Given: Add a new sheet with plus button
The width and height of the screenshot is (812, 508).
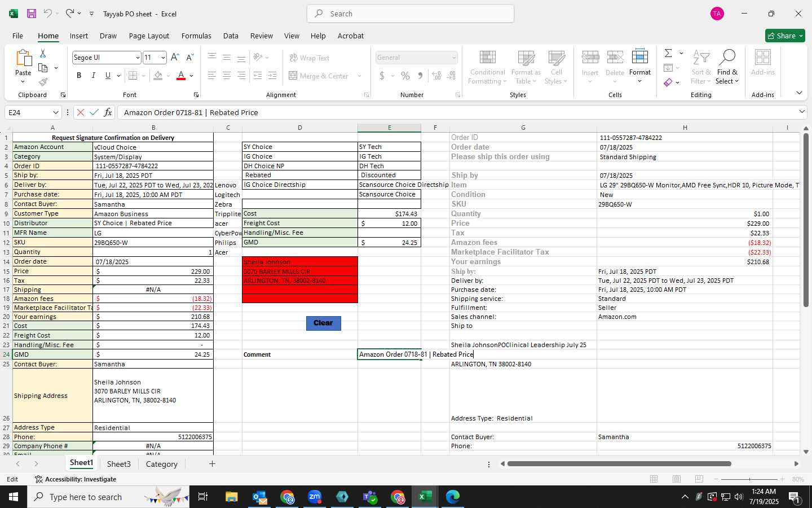Looking at the screenshot, I should [212, 464].
